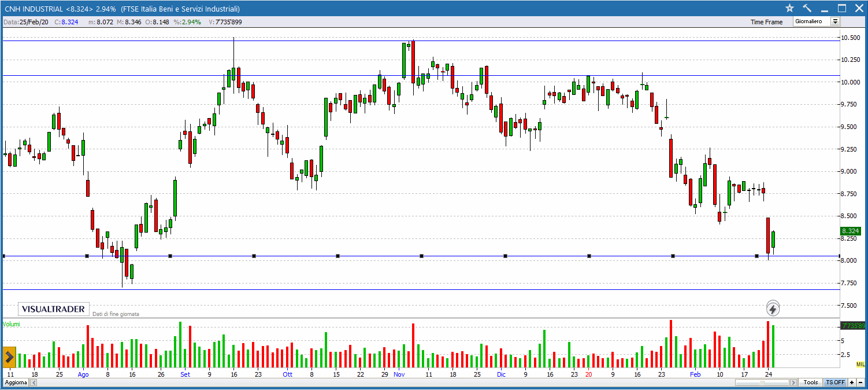The height and width of the screenshot is (390, 868).
Task: Click the Volumi indicator label
Action: [x=11, y=324]
